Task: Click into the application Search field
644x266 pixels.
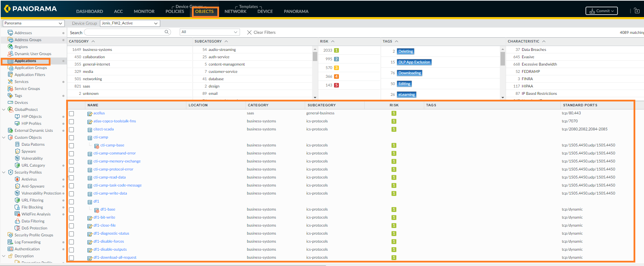Action: coord(125,32)
